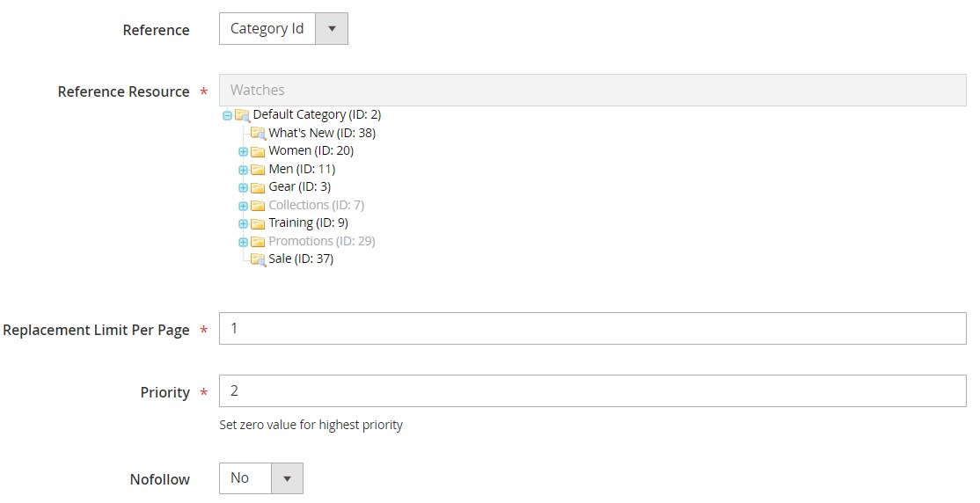Click the Promotions category folder icon

coord(258,242)
